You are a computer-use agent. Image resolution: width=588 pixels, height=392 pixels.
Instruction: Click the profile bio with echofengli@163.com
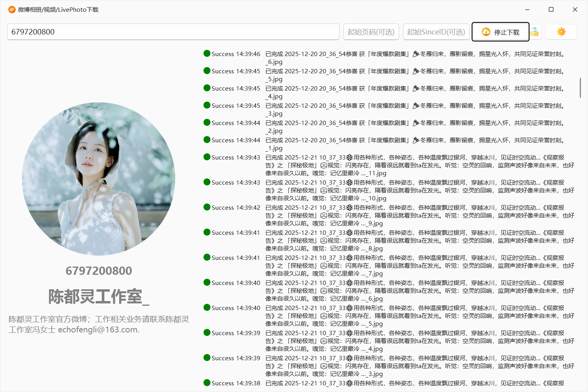(99, 324)
